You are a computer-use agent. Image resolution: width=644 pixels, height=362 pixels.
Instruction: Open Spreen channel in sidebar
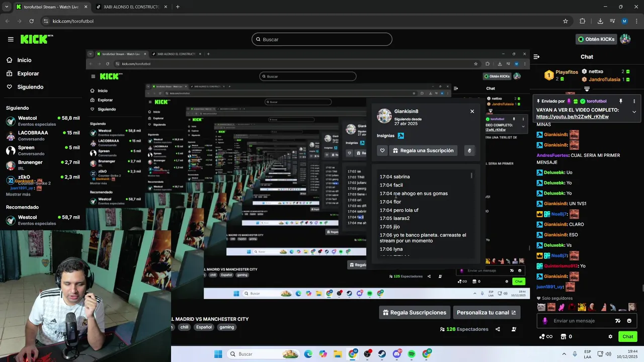pyautogui.click(x=43, y=150)
